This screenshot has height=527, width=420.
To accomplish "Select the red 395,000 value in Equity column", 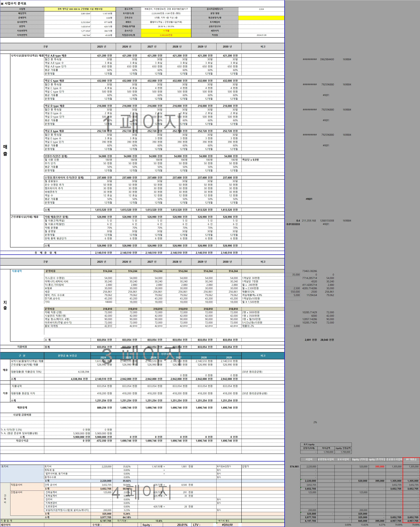I will pos(380,467).
